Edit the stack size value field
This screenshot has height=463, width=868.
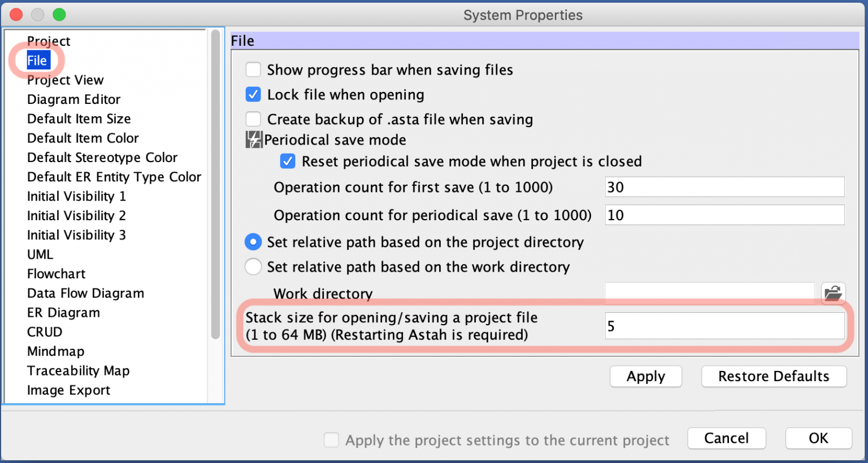coord(724,326)
